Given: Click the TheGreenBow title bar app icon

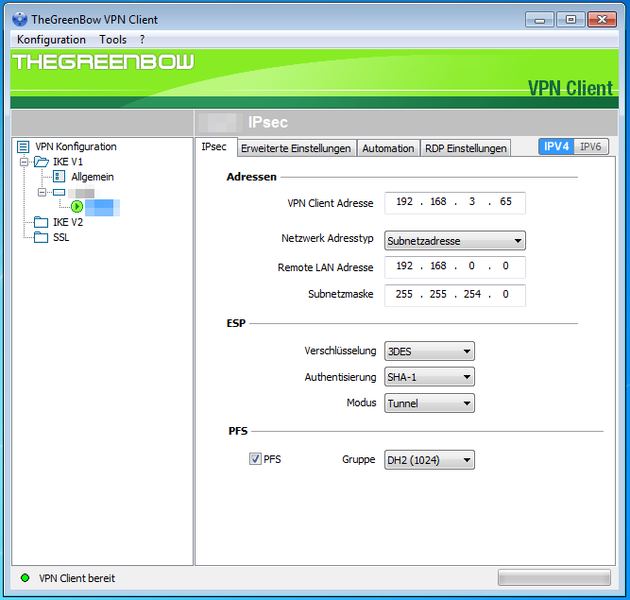Looking at the screenshot, I should click(x=19, y=19).
